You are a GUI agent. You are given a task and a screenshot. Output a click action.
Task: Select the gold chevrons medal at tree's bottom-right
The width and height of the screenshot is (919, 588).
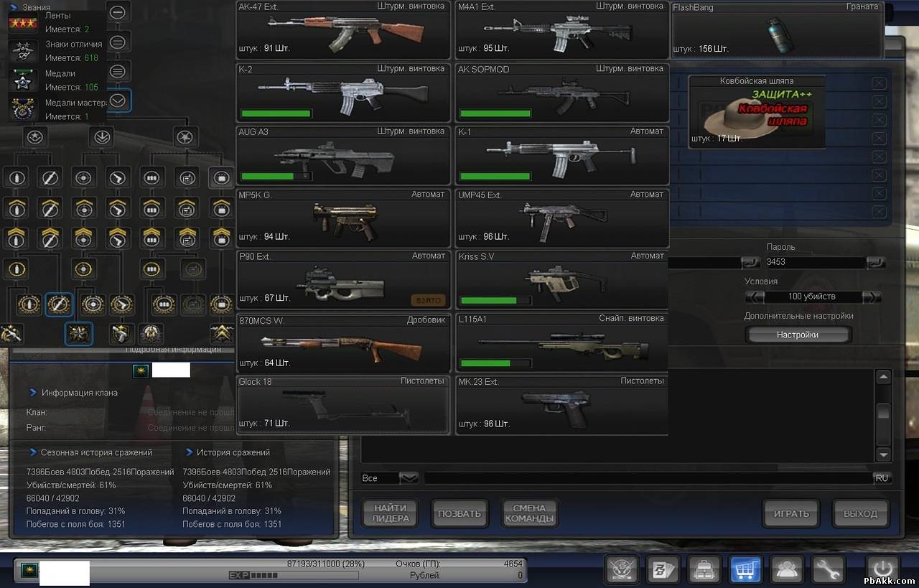click(x=221, y=333)
